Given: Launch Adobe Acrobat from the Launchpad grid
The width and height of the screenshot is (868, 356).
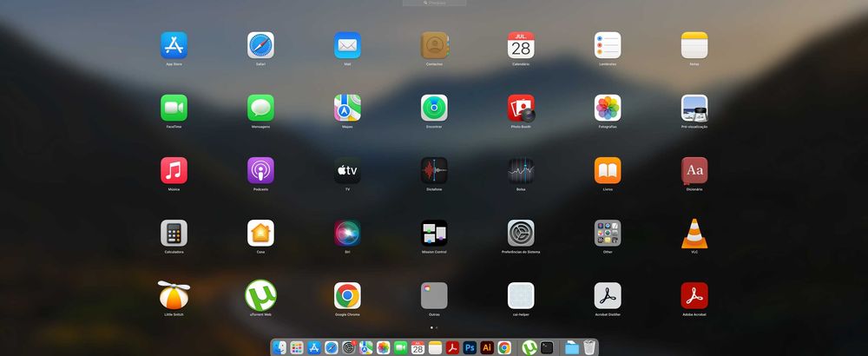Looking at the screenshot, I should [x=694, y=295].
